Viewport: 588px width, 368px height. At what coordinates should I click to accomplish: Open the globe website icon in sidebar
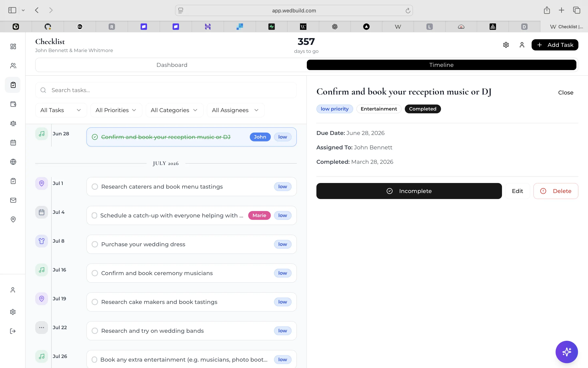(13, 162)
